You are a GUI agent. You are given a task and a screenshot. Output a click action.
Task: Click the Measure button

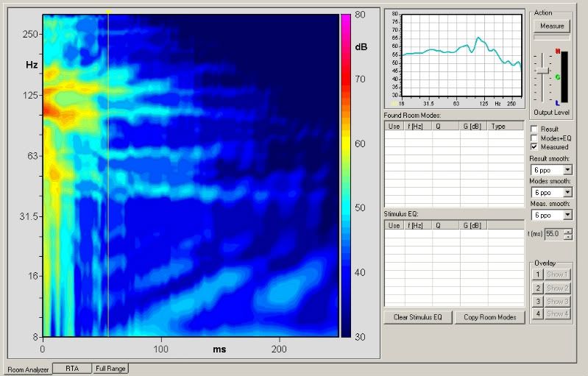pyautogui.click(x=552, y=26)
